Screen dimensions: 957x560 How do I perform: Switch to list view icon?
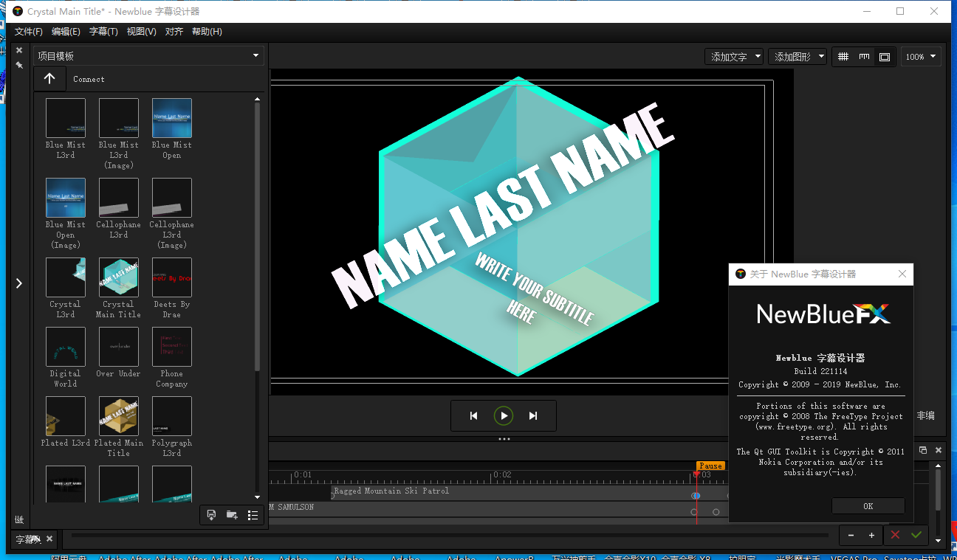point(253,515)
